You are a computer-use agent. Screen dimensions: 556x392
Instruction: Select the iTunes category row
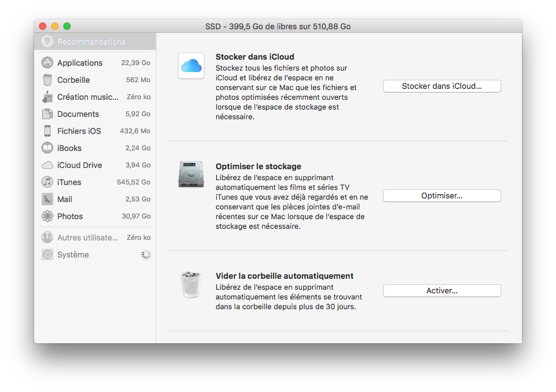tap(96, 182)
